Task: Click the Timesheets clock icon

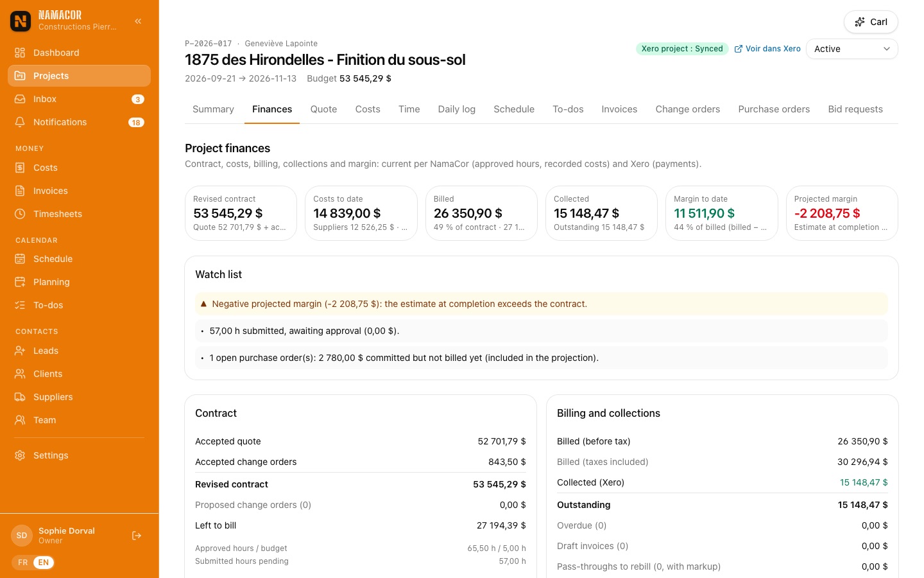Action: pos(20,214)
